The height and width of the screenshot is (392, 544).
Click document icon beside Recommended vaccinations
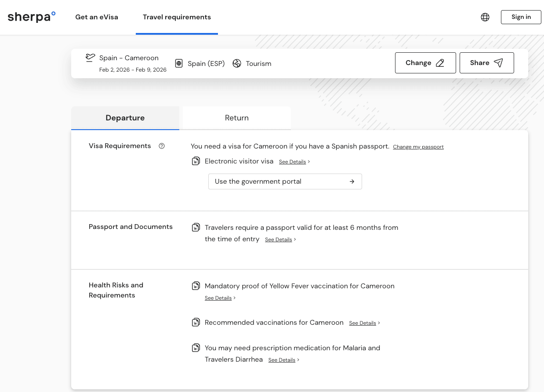coord(196,323)
